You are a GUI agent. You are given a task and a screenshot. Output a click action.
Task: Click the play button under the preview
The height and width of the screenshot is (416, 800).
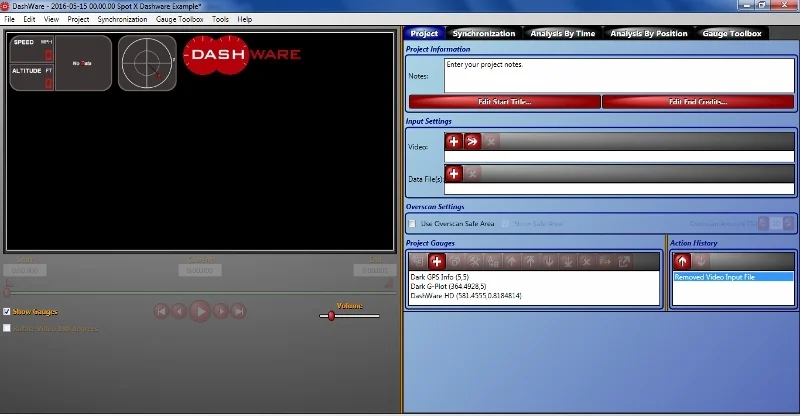(200, 311)
